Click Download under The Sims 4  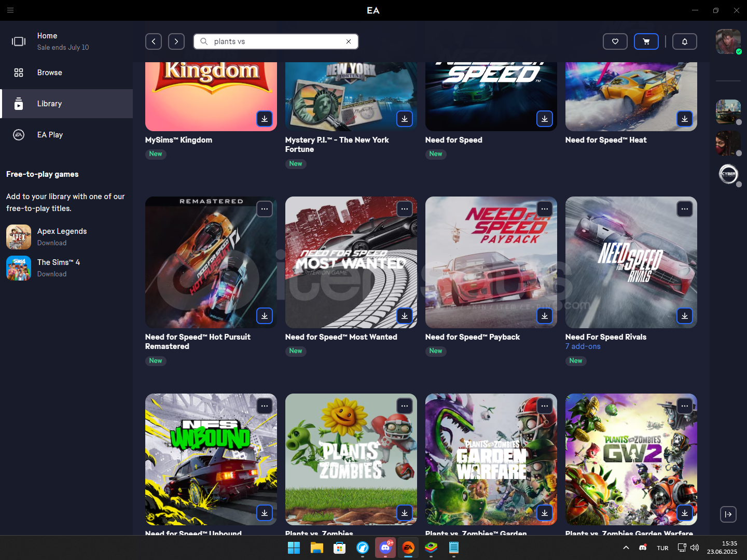click(x=52, y=274)
